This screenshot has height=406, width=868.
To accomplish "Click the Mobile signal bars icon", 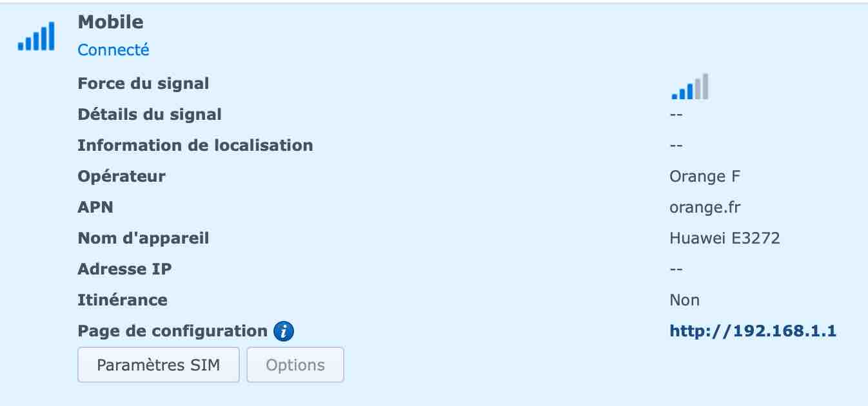I will [x=36, y=36].
